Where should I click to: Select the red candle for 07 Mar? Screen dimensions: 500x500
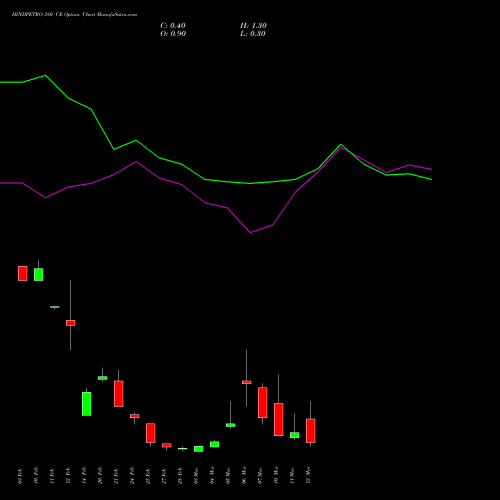point(263,402)
